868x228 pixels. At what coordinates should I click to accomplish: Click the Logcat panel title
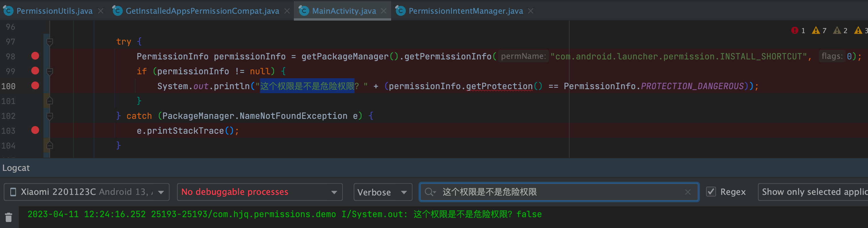click(x=15, y=167)
